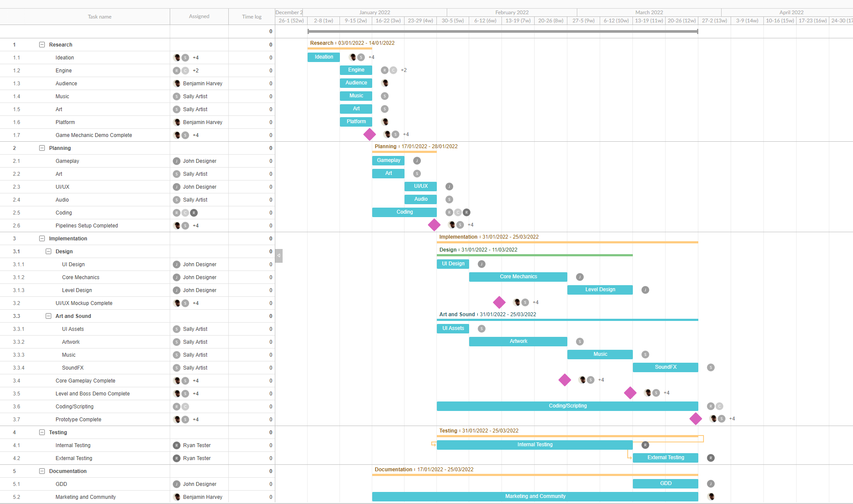Click the Task name column header

100,16
